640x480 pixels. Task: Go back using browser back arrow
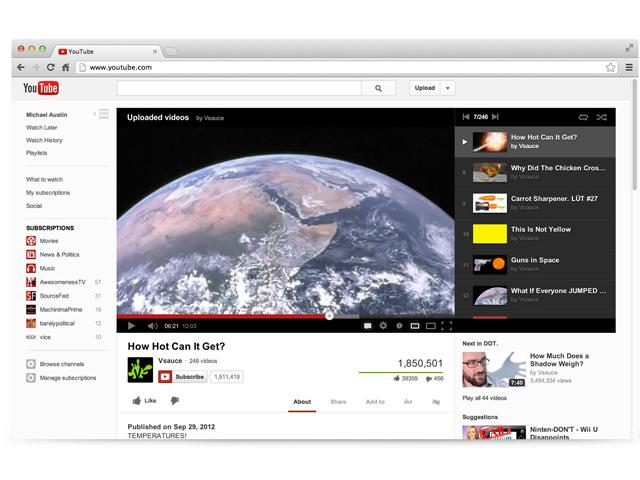[x=21, y=67]
